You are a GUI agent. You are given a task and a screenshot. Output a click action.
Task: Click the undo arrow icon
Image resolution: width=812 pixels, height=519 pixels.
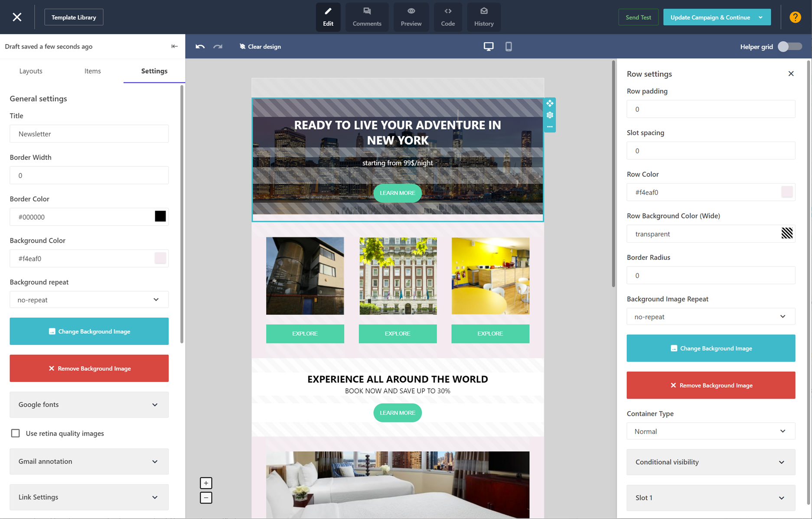coord(200,46)
